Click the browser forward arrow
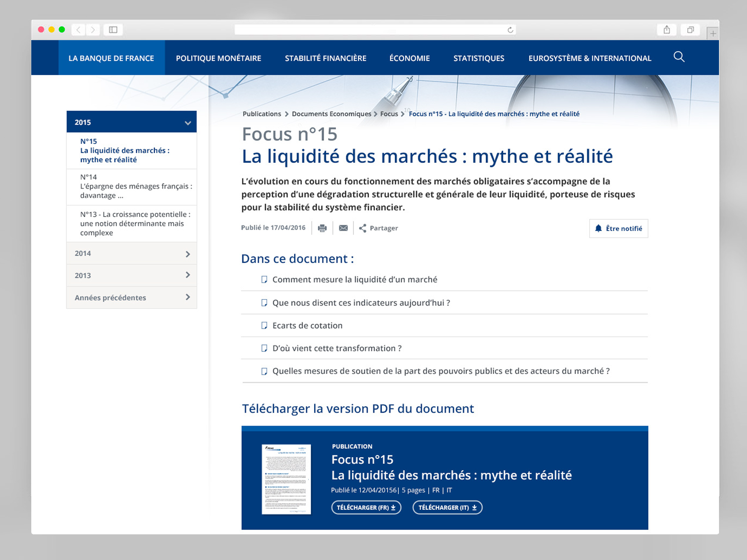 pyautogui.click(x=93, y=30)
